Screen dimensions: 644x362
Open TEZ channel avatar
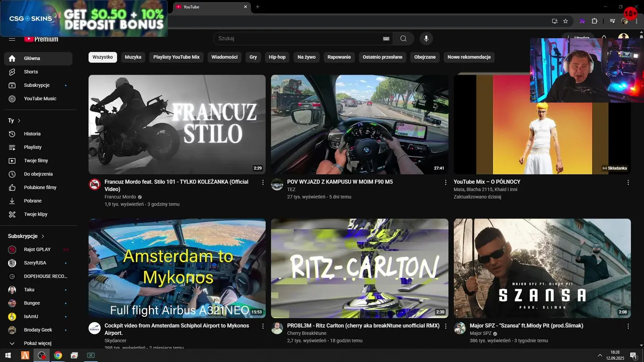(x=277, y=185)
